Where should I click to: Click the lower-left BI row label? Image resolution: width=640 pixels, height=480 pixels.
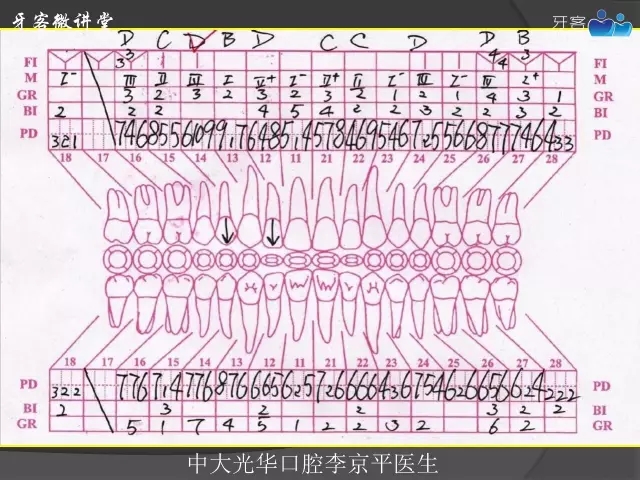click(32, 409)
